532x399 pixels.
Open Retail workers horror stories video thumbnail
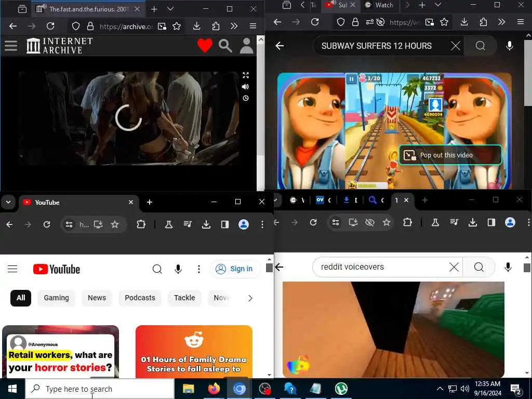60,352
